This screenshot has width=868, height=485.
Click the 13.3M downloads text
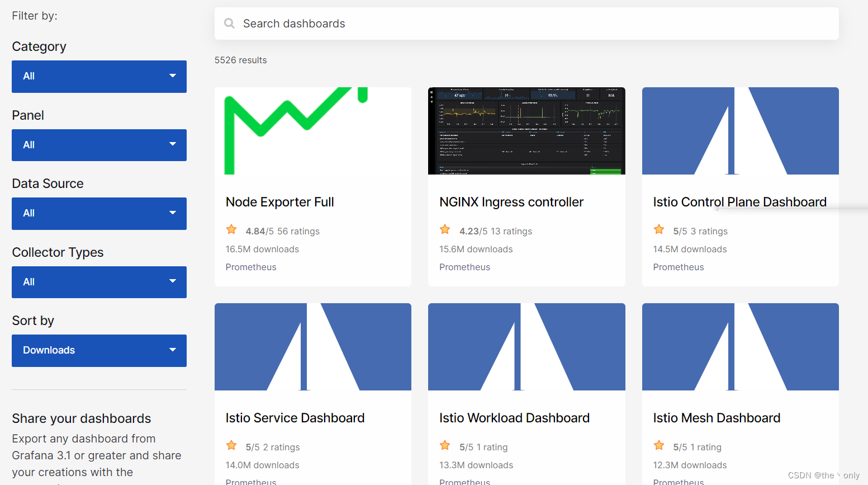point(476,465)
